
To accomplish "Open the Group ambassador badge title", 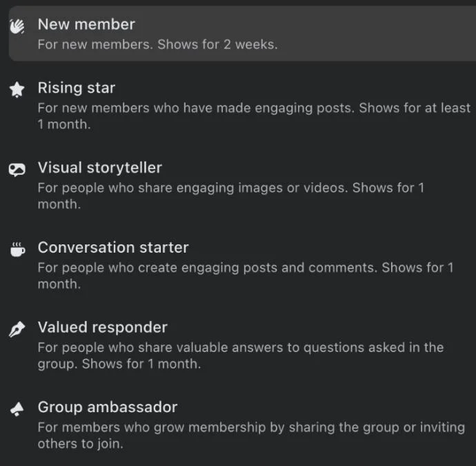I will 108,407.
